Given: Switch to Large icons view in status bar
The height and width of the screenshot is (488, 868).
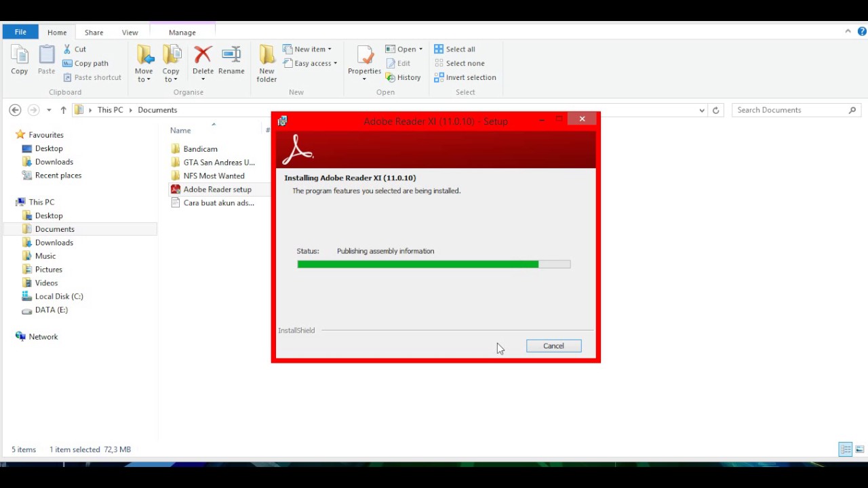Looking at the screenshot, I should tap(859, 449).
